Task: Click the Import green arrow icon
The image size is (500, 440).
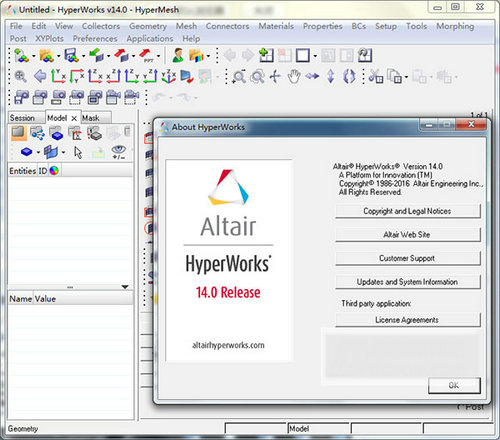Action: coord(96,55)
